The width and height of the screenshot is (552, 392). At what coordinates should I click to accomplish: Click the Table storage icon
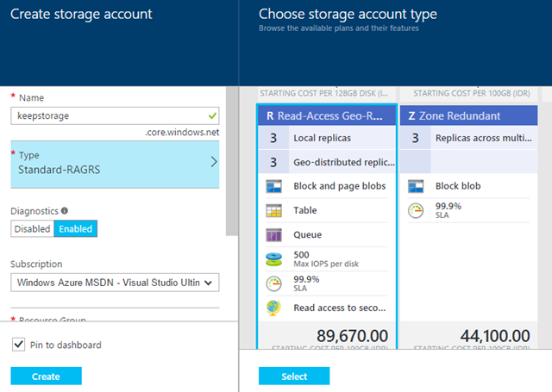pyautogui.click(x=273, y=210)
